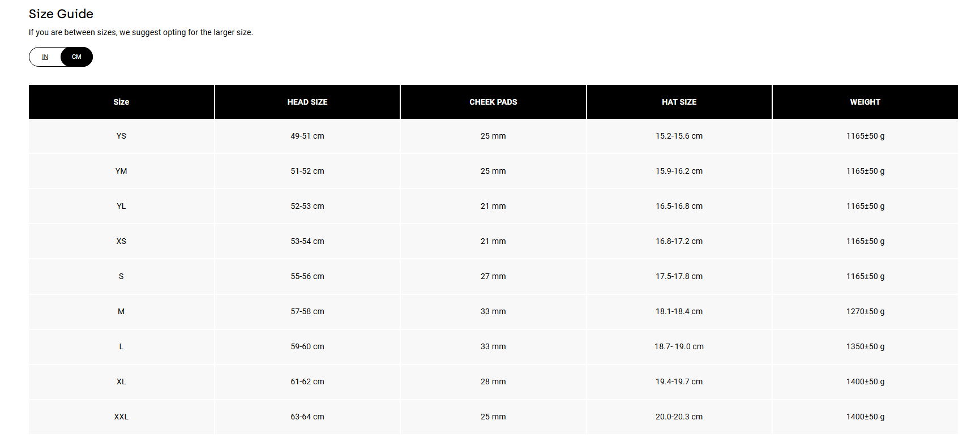Select the YL size row label
Screen dimensions: 980x446
coord(121,207)
